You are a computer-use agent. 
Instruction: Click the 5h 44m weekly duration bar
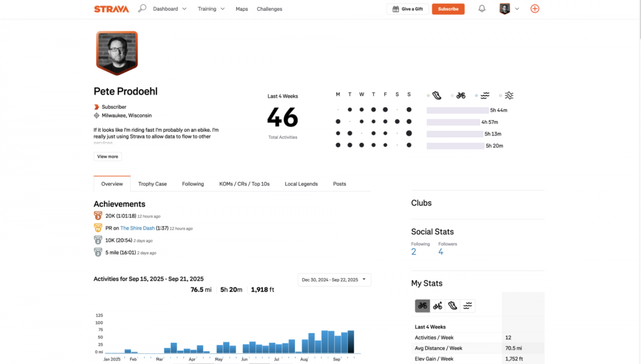pos(458,110)
